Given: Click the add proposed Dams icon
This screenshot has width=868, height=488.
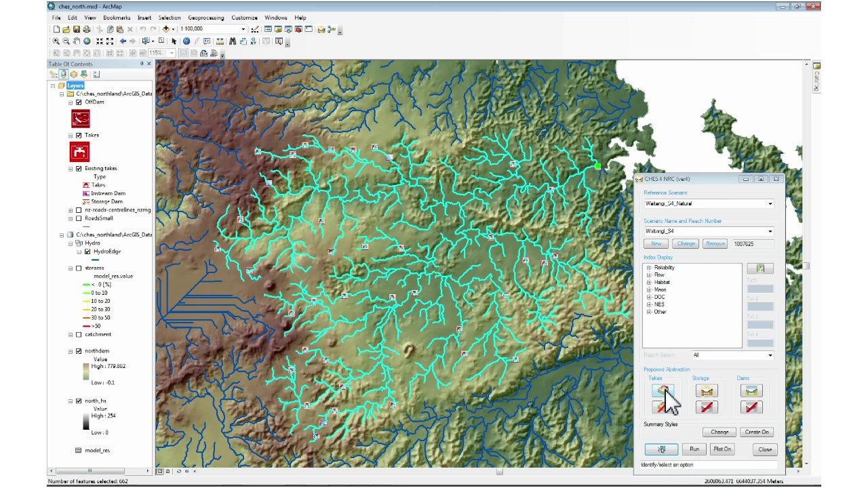Looking at the screenshot, I should (x=751, y=391).
